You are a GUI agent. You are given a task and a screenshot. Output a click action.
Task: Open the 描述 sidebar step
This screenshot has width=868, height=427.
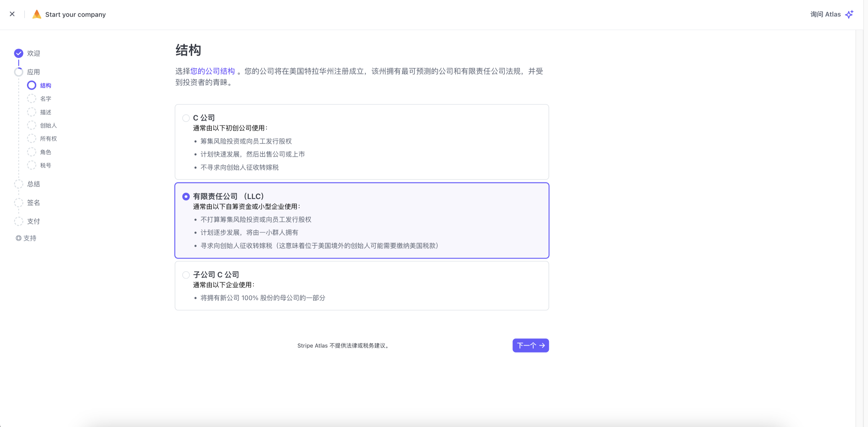pyautogui.click(x=46, y=112)
